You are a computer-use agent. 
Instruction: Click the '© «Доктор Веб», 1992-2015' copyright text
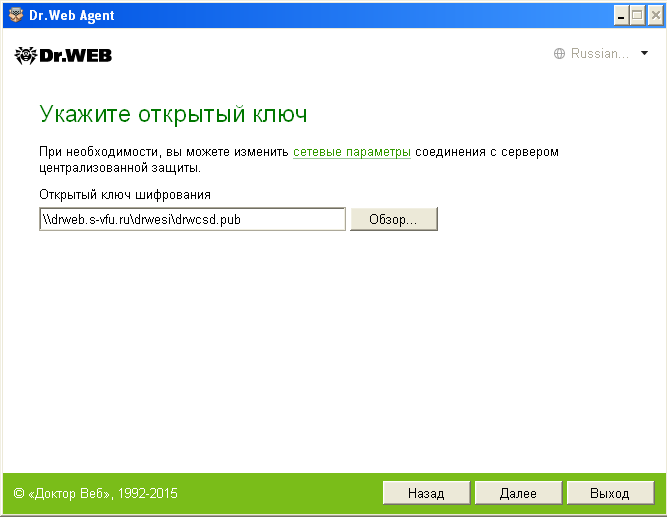point(96,493)
